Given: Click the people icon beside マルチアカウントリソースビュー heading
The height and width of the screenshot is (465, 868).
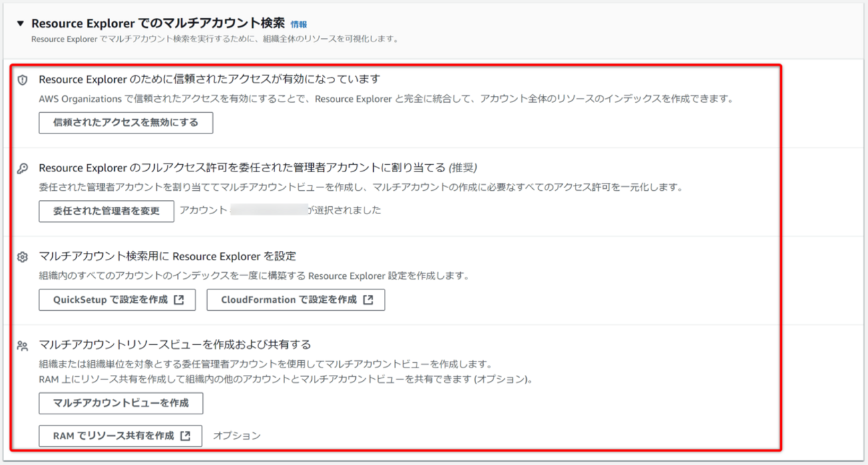Looking at the screenshot, I should pos(22,346).
